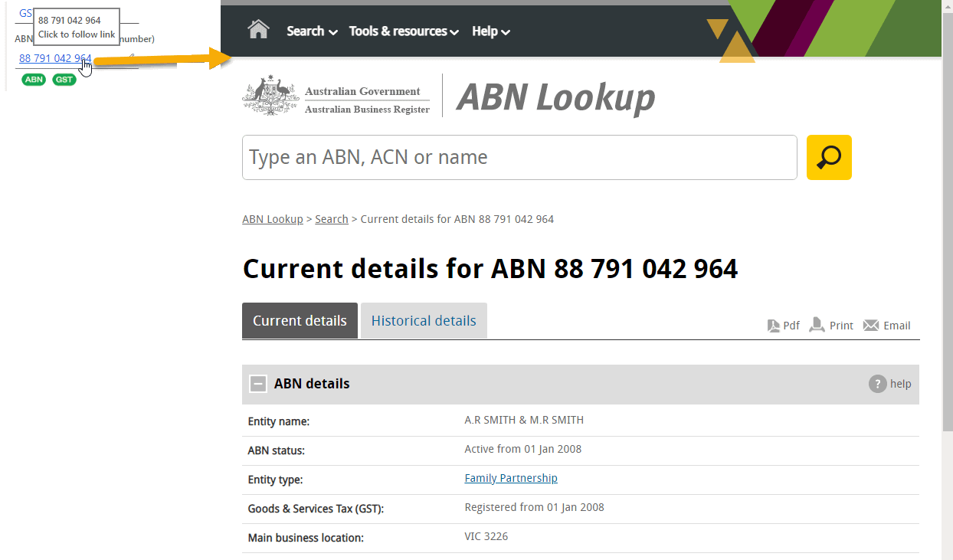Expand Tools & resources menu
The image size is (953, 560).
[x=404, y=31]
